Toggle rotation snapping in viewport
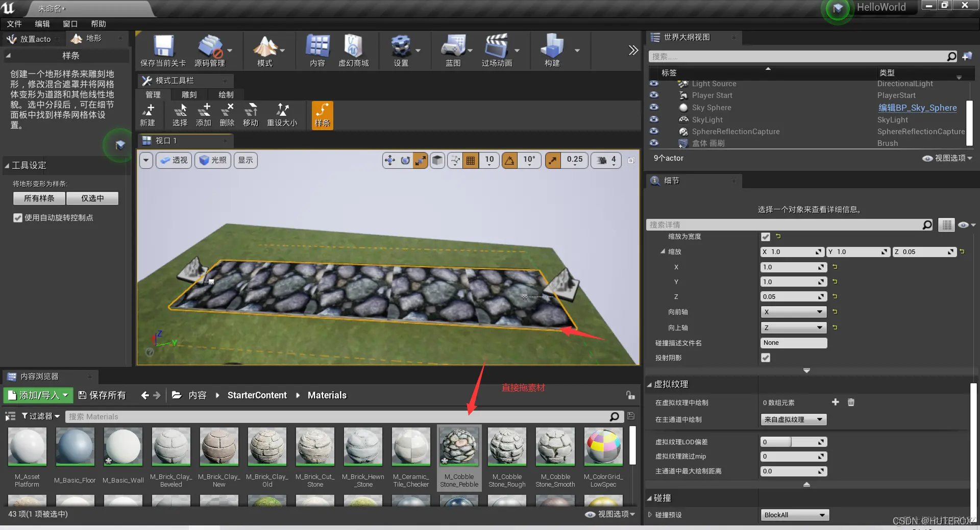 [x=509, y=160]
